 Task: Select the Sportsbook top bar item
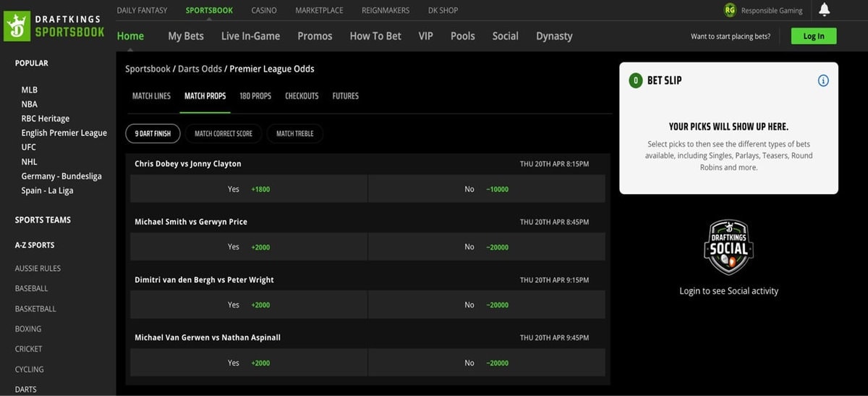coord(209,10)
